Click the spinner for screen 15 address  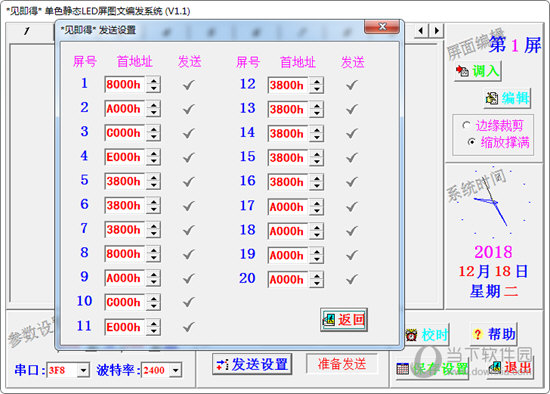click(317, 158)
